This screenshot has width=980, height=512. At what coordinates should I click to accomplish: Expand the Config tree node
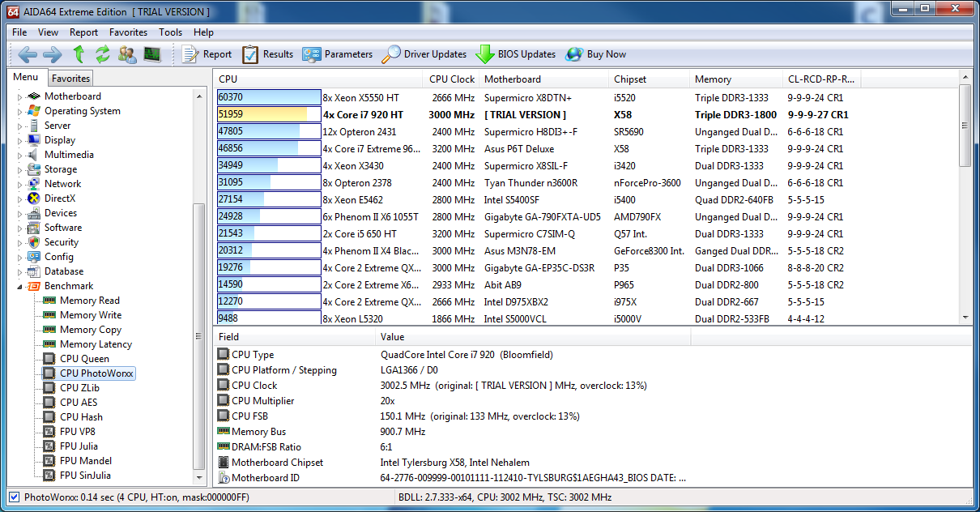point(19,257)
